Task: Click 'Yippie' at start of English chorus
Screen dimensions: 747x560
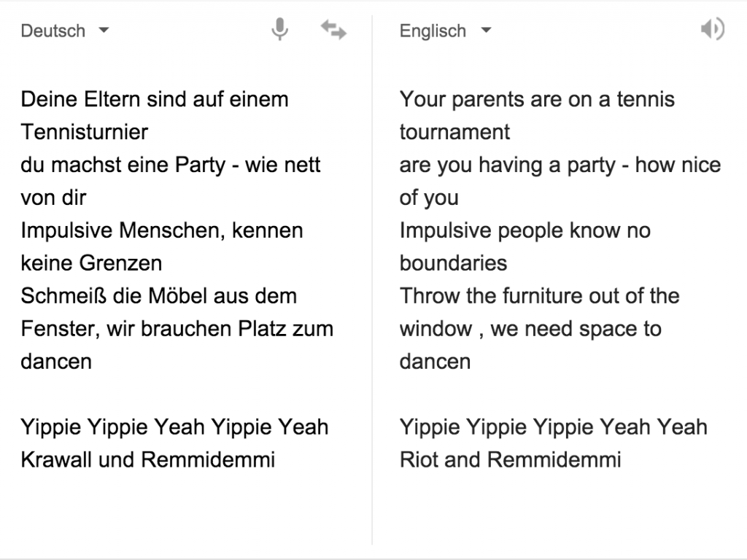Action: (430, 427)
